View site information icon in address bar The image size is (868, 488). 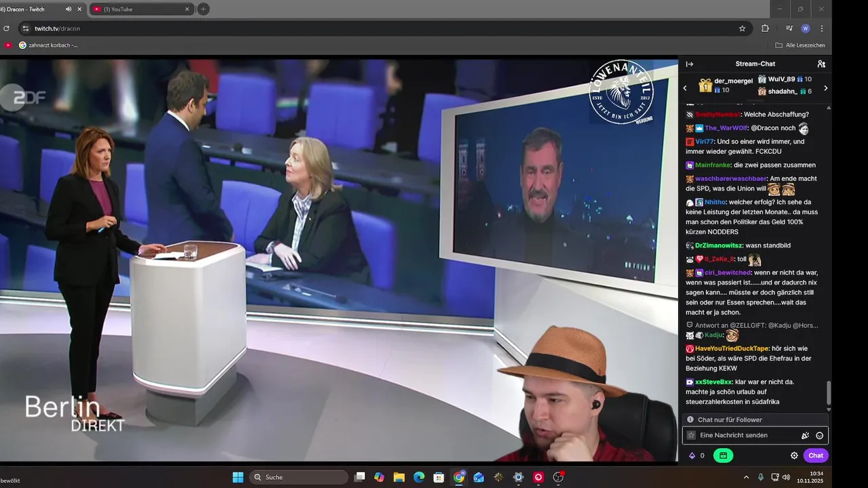[26, 28]
